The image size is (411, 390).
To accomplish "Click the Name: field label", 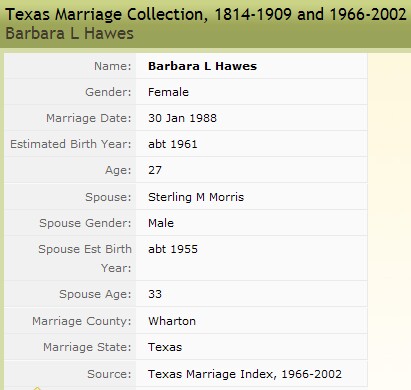I will pyautogui.click(x=113, y=66).
